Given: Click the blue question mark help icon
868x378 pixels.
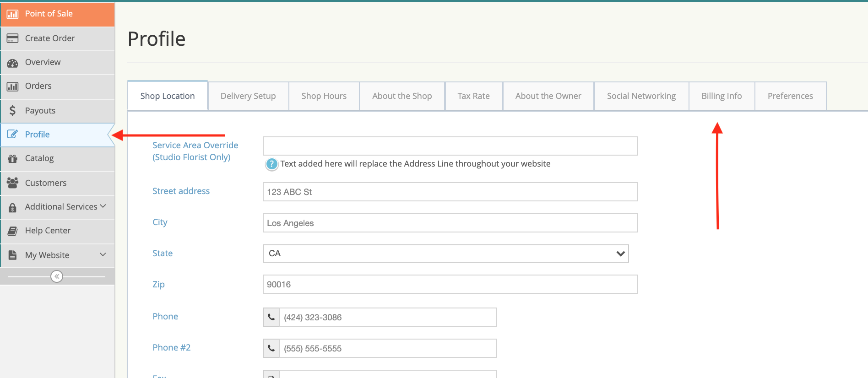Looking at the screenshot, I should 271,164.
